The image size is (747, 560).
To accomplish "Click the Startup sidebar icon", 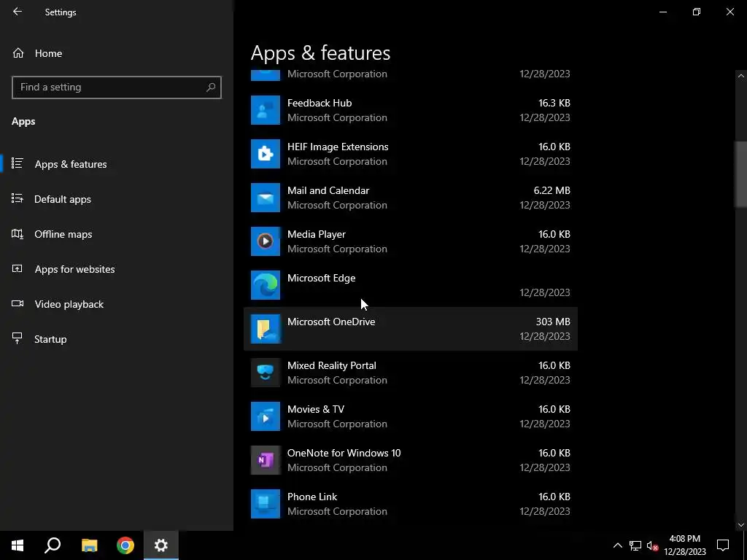I will [x=18, y=338].
